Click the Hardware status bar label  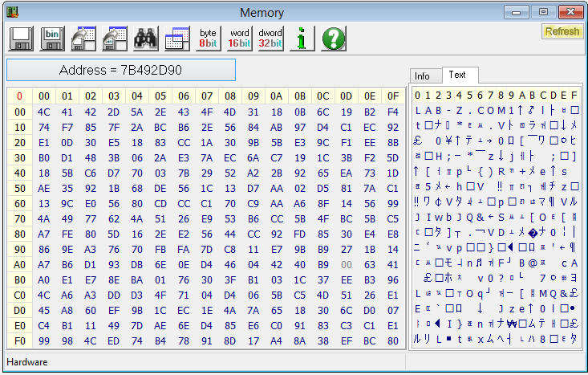27,362
